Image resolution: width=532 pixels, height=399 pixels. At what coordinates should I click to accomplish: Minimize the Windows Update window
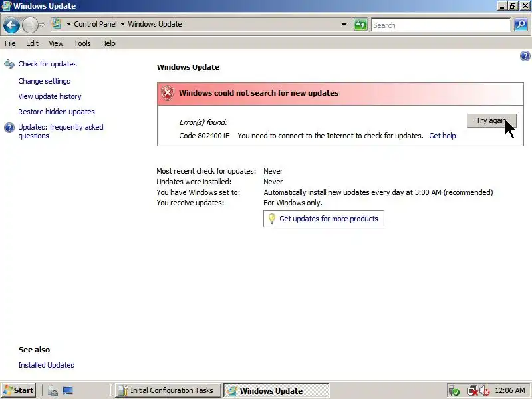(502, 6)
